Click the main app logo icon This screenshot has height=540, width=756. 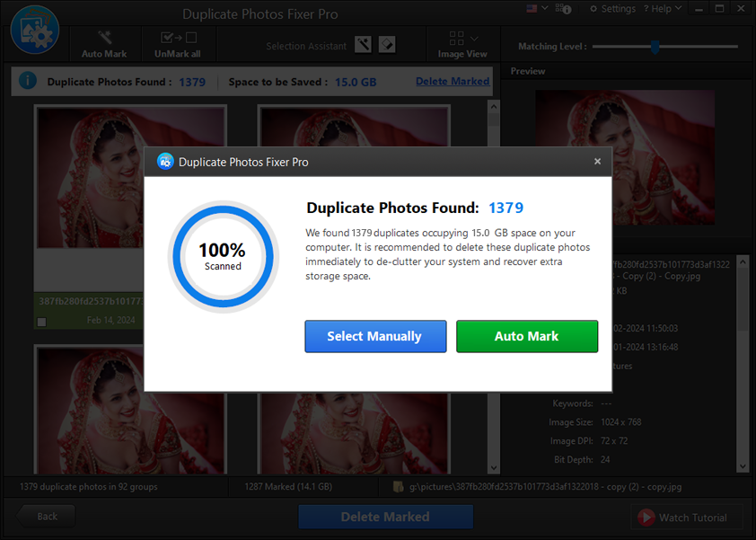tap(35, 30)
